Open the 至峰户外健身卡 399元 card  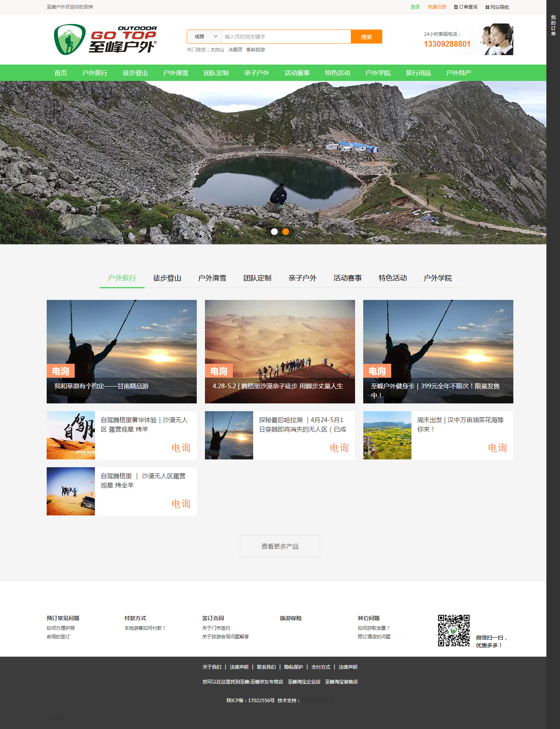(438, 352)
